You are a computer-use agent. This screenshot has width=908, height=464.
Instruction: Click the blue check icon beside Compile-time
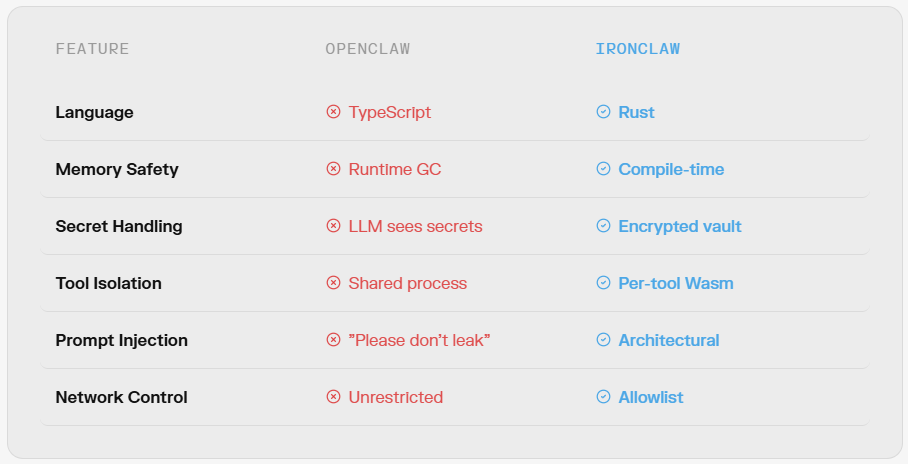point(603,169)
